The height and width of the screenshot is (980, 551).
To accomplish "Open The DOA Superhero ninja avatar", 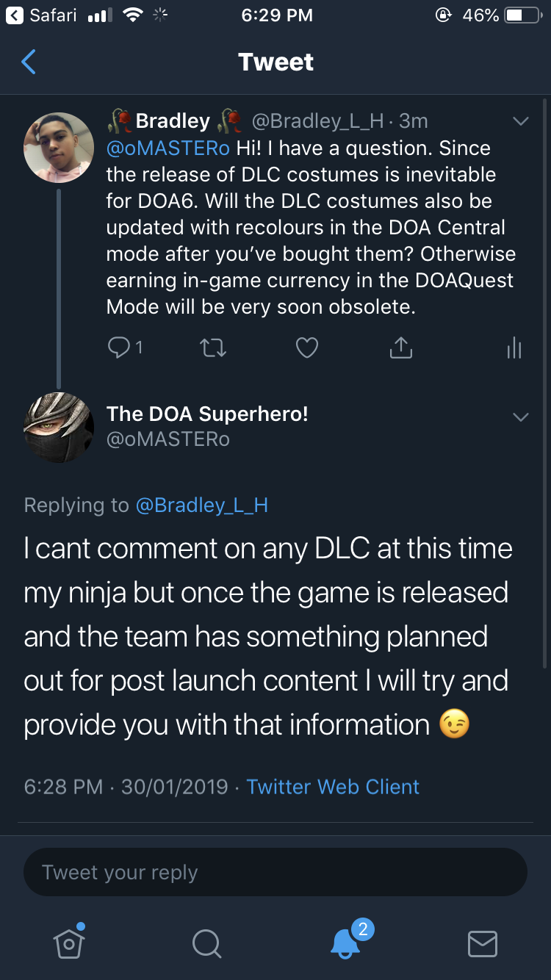I will [x=59, y=428].
